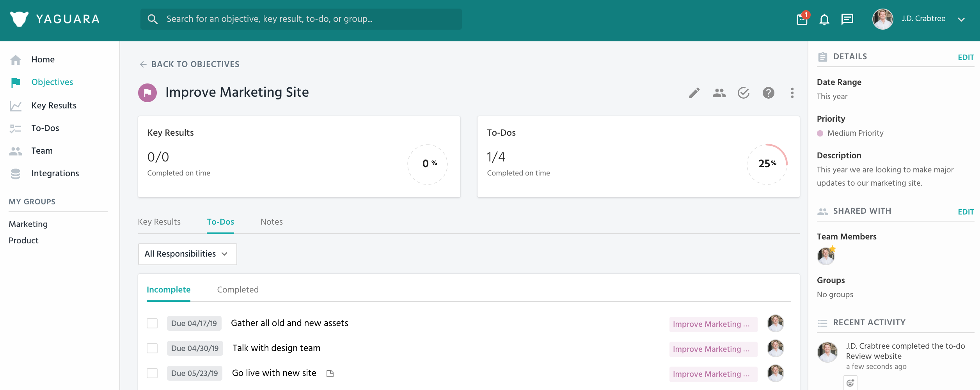Screen dimensions: 980x390
Task: Open the Marketing group
Action: click(x=28, y=224)
